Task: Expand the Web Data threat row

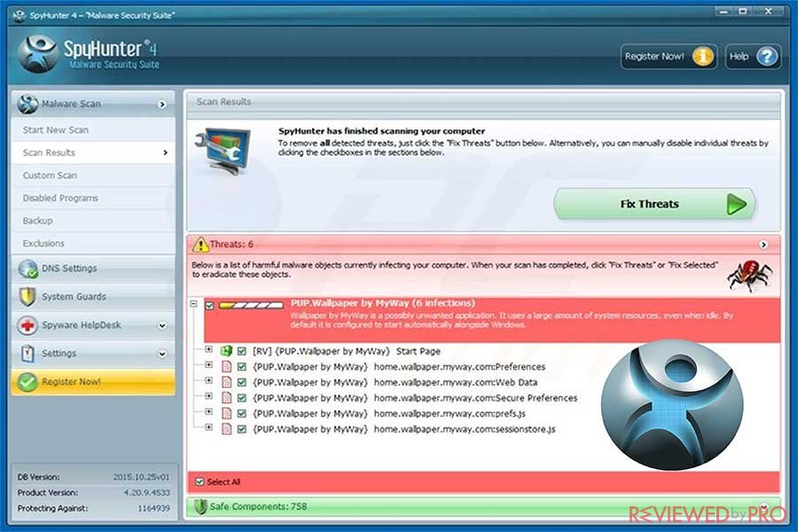Action: coord(208,380)
